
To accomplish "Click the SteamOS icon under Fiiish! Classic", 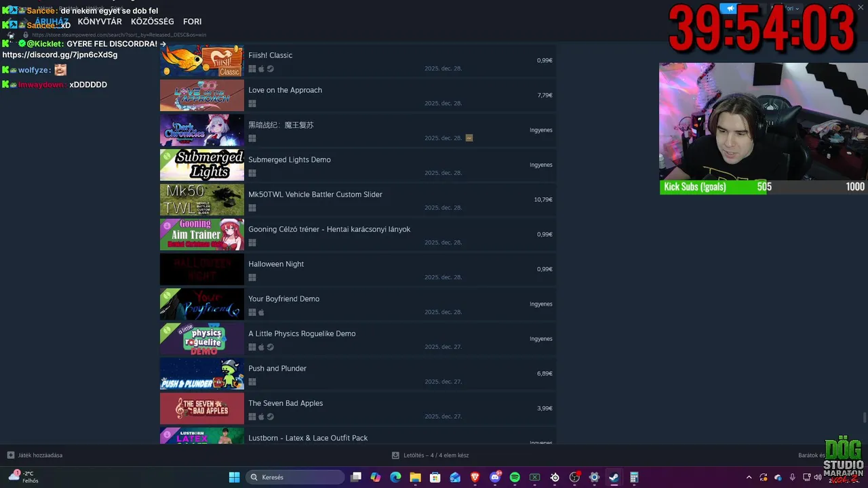I will click(271, 68).
